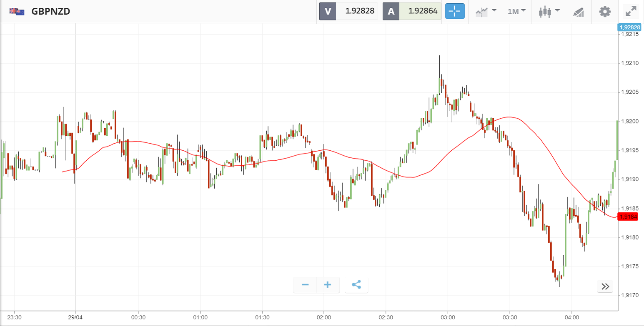Toggle the crosshair cursor tool
The height and width of the screenshot is (326, 644).
click(x=455, y=11)
